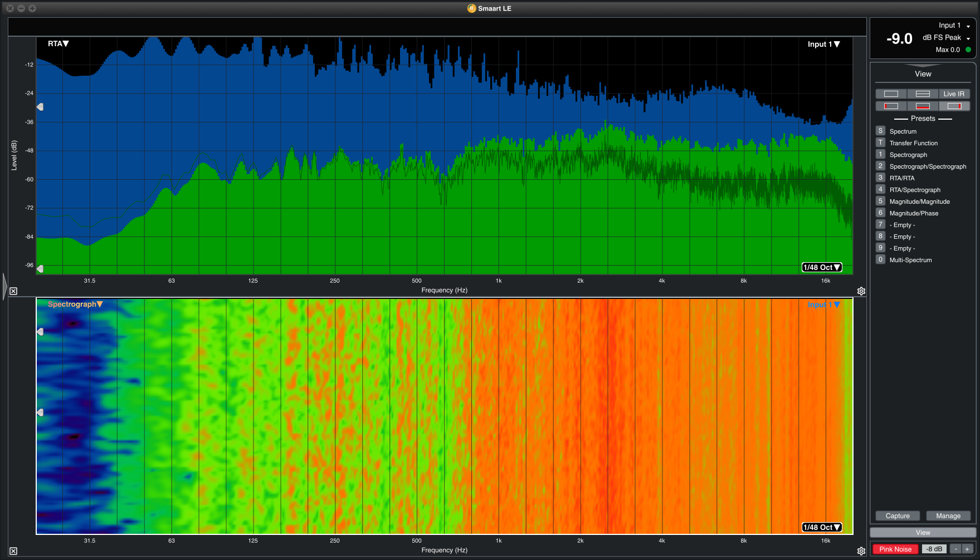Click the -9.0 level meter readout
980x560 pixels.
pos(899,38)
